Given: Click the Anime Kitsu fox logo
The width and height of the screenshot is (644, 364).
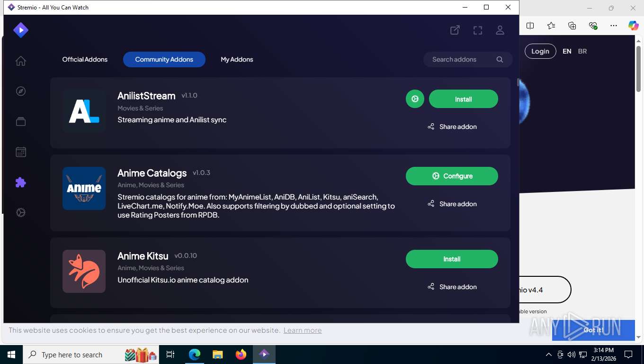Looking at the screenshot, I should (84, 271).
